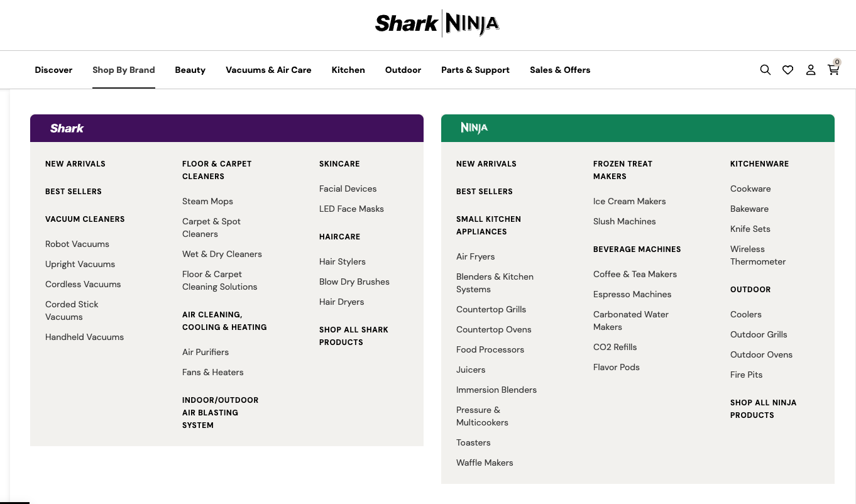Select Ice Cream Makers
Screen dimensions: 856x504
pos(629,201)
